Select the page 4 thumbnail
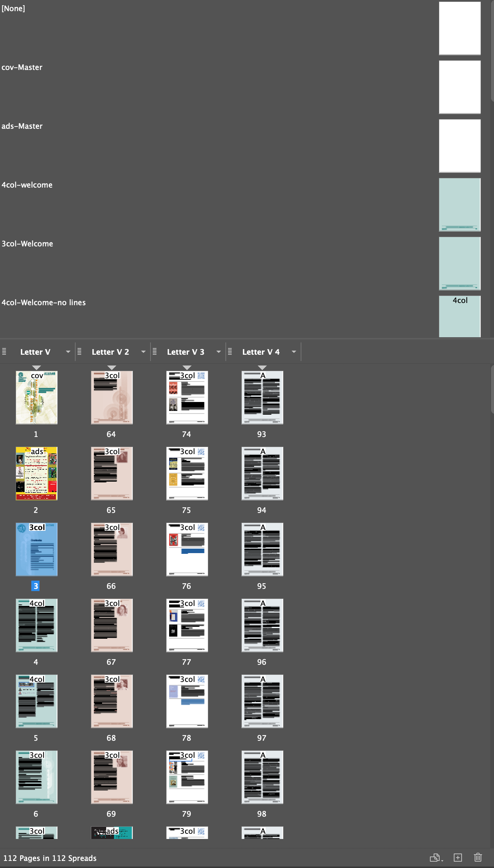494x868 pixels. coord(37,625)
